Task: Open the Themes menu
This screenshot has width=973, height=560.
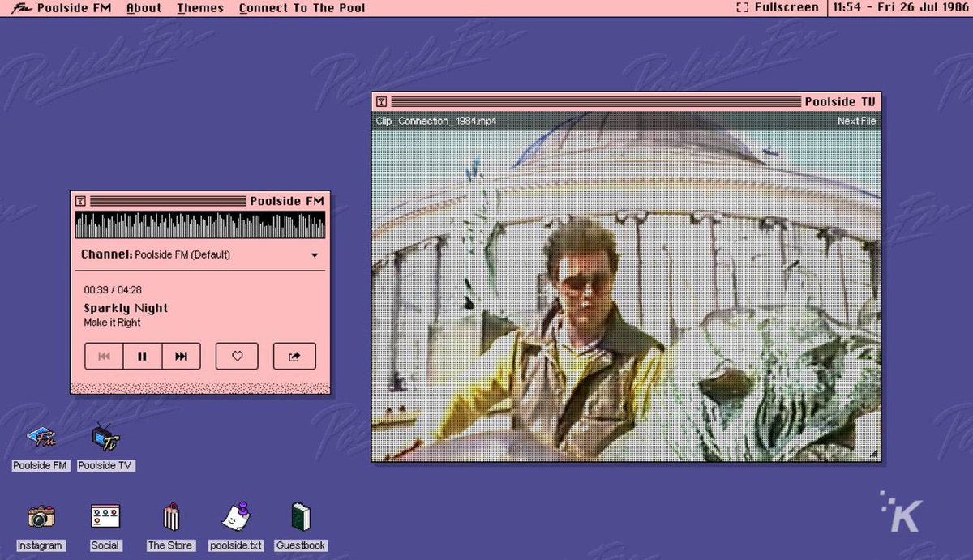Action: pos(200,8)
